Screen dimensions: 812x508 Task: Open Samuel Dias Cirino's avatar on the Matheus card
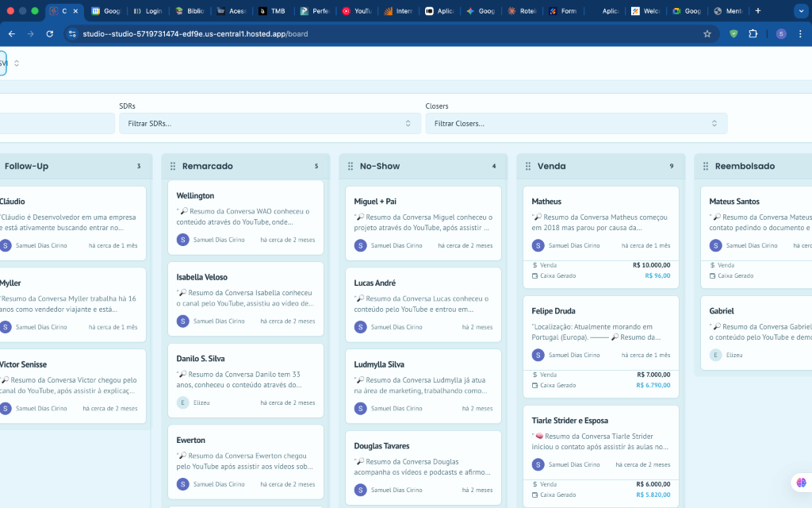point(538,245)
